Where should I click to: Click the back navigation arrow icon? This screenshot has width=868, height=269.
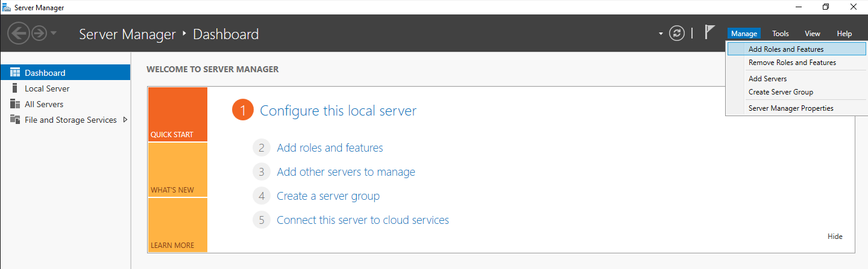pos(18,33)
